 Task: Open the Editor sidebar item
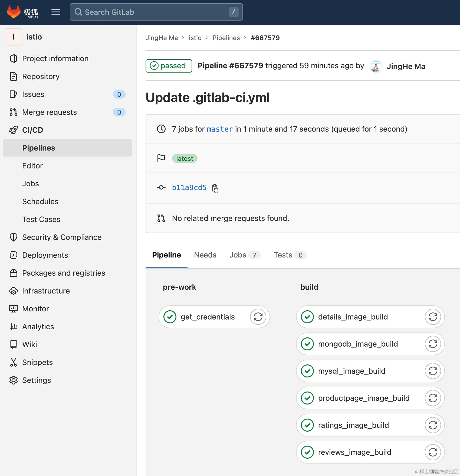point(32,166)
